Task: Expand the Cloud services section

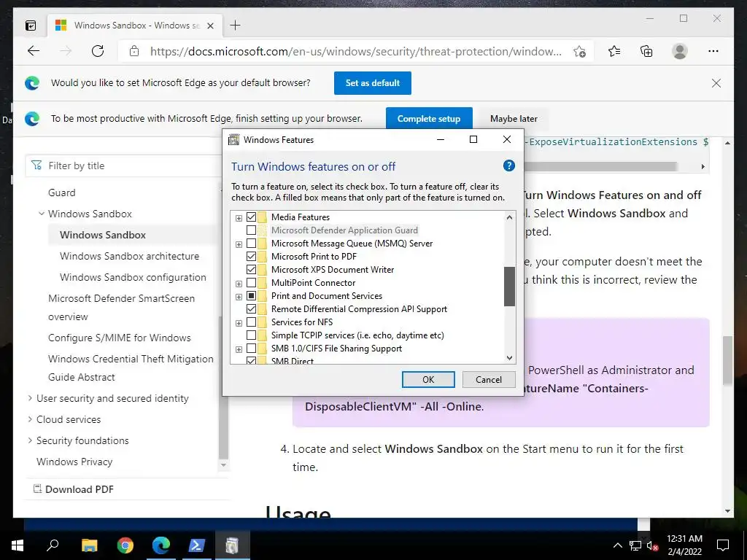Action: coord(30,419)
